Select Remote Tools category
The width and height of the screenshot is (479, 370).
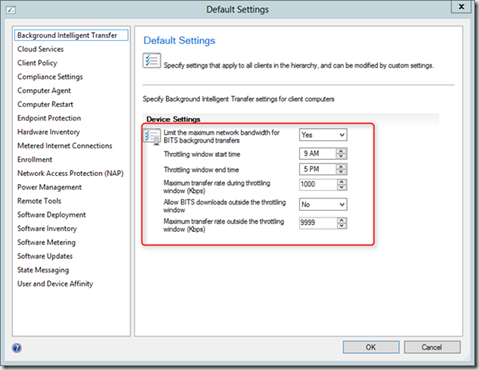click(x=39, y=201)
